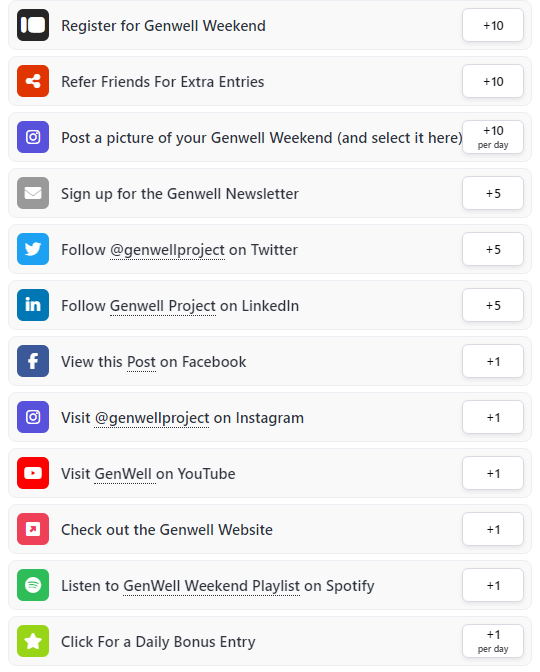Screen dimensions: 540x672
Task: Click the red YouTube icon
Action: [x=33, y=473]
